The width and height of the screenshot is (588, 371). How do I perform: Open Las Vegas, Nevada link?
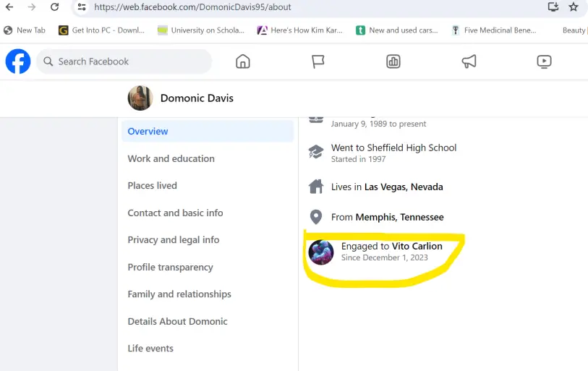[x=404, y=187]
